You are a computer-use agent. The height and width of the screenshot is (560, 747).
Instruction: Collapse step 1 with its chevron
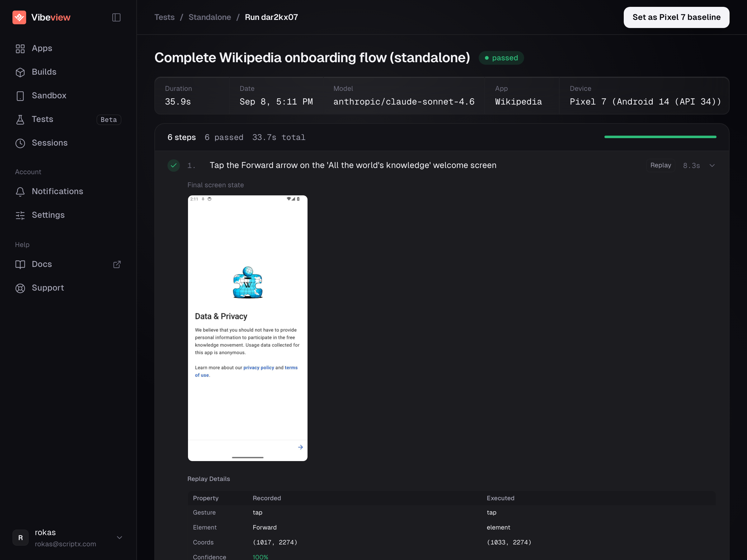coord(712,166)
